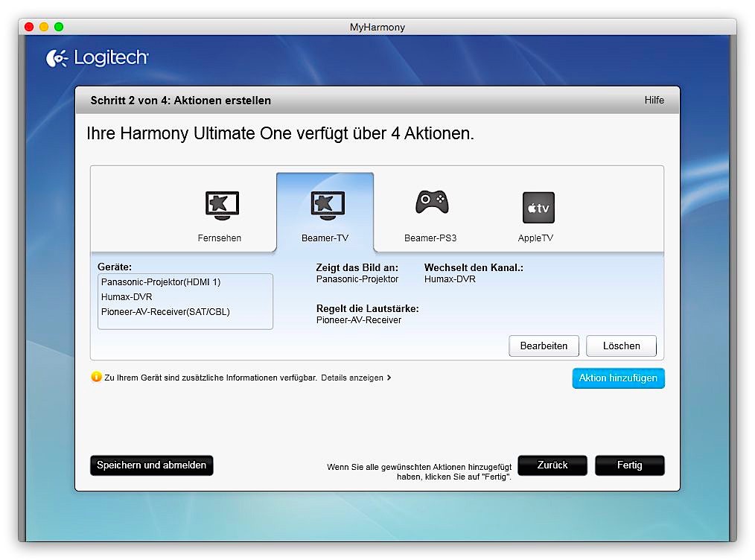755x560 pixels.
Task: Select Pioneer-AV-Receiver(SAT/CBL) in device list
Action: coord(165,312)
